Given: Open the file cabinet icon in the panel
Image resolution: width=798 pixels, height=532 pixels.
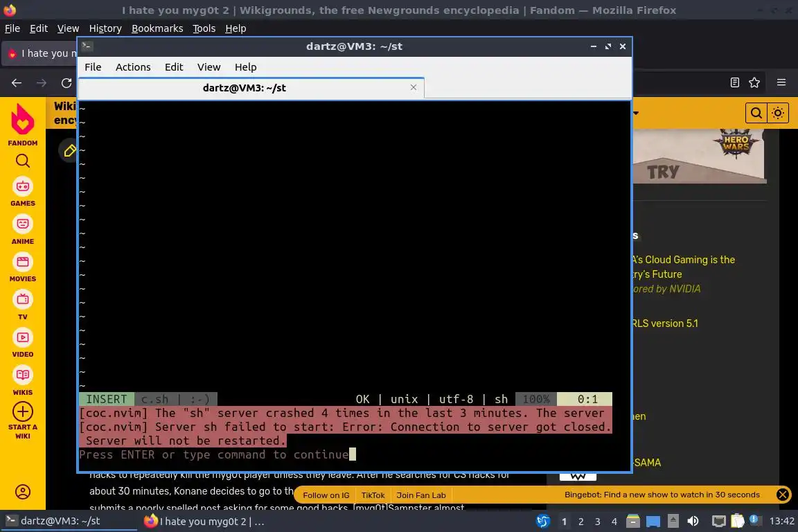Looking at the screenshot, I should (x=632, y=521).
